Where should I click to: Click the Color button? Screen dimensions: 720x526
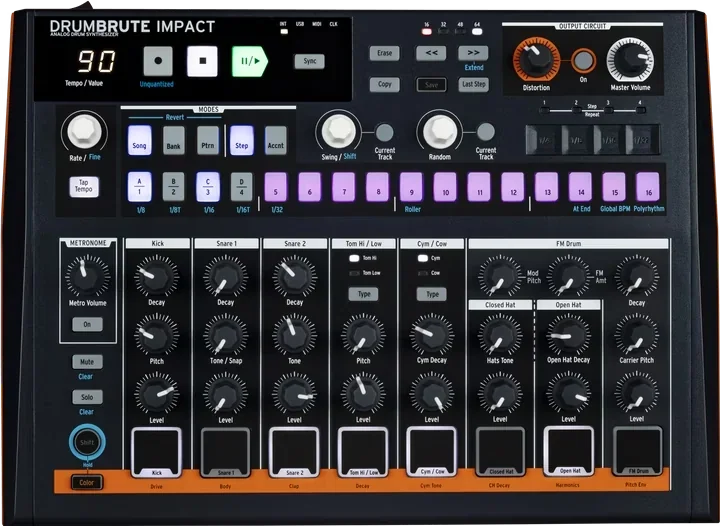[87, 482]
